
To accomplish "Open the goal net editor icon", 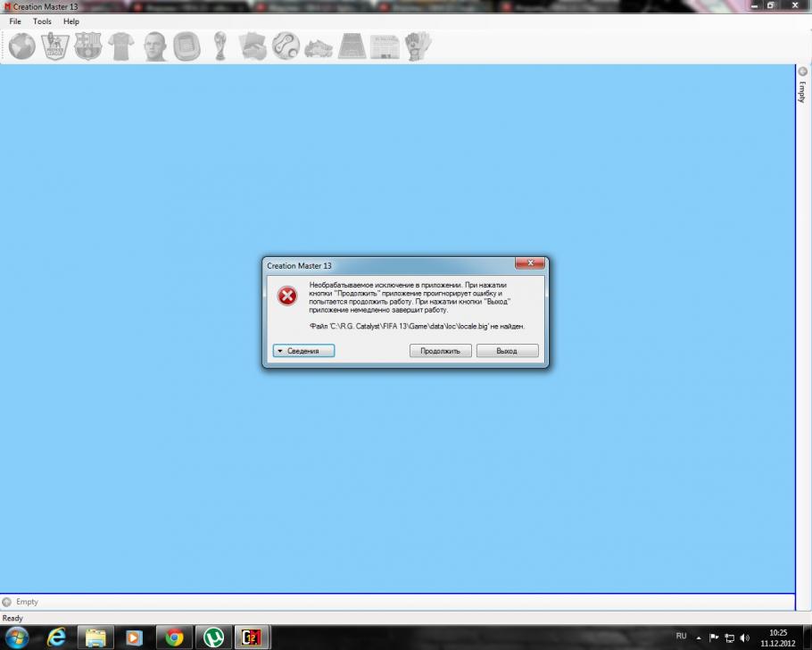I will [x=352, y=46].
